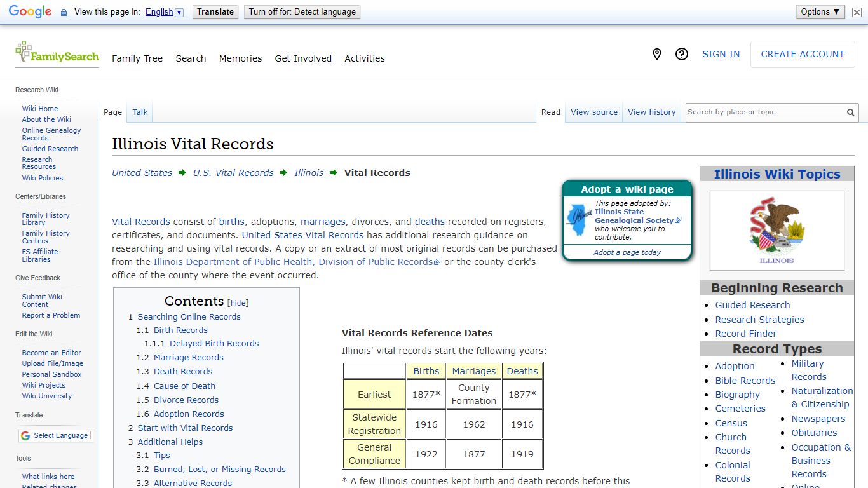This screenshot has height=488, width=868.
Task: Follow Illinois breadcrumb link
Action: 309,173
